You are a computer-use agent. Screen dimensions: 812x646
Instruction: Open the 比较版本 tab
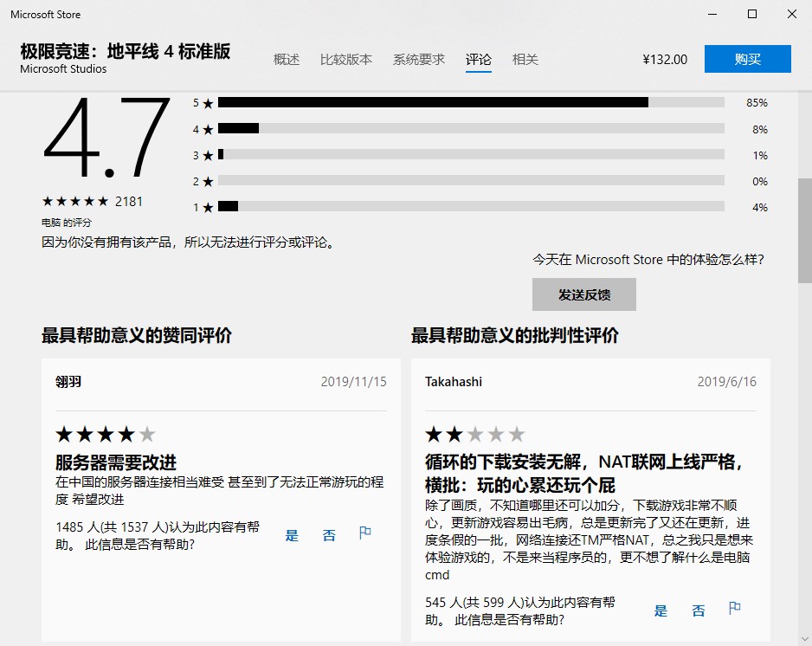pos(345,60)
